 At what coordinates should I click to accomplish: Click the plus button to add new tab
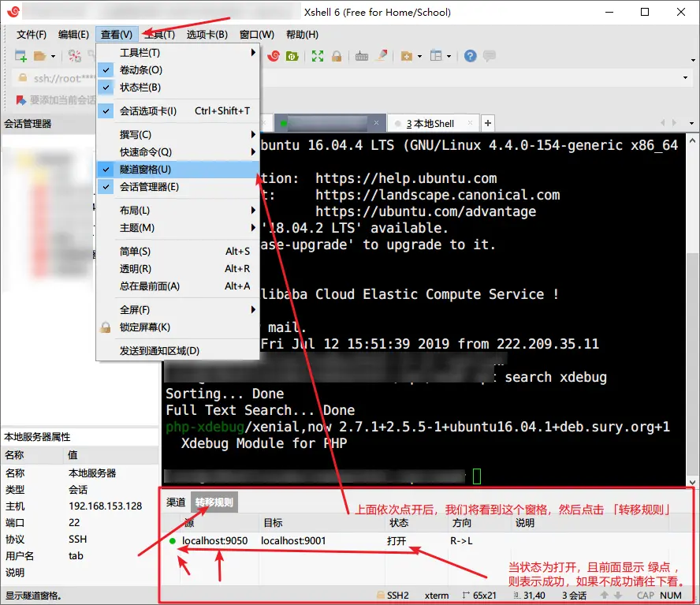coord(488,123)
